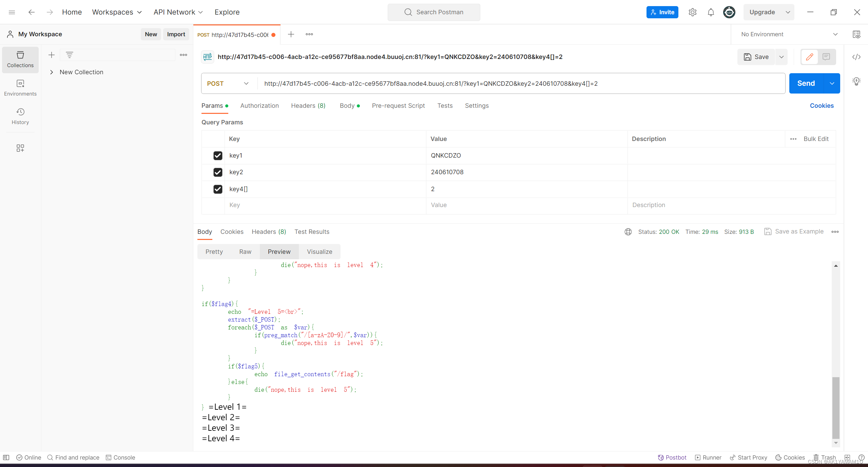Open the Environments sidebar panel
Screen dimensions: 868x467
pyautogui.click(x=20, y=87)
